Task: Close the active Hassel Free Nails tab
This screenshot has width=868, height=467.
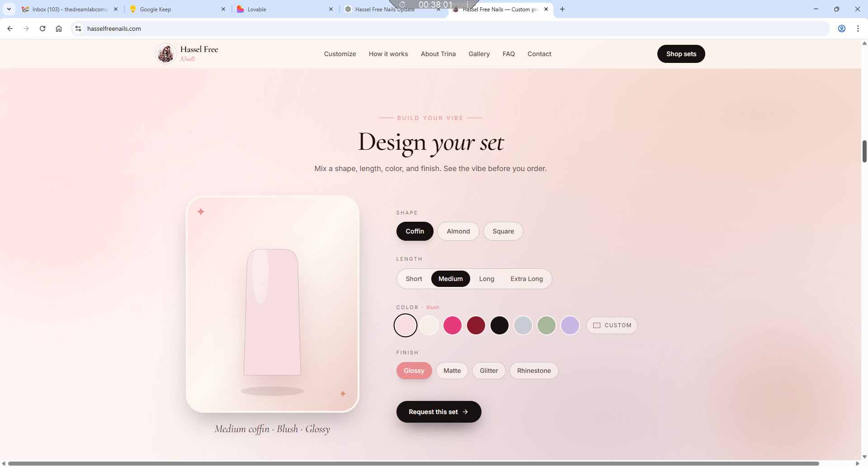Action: pos(546,9)
